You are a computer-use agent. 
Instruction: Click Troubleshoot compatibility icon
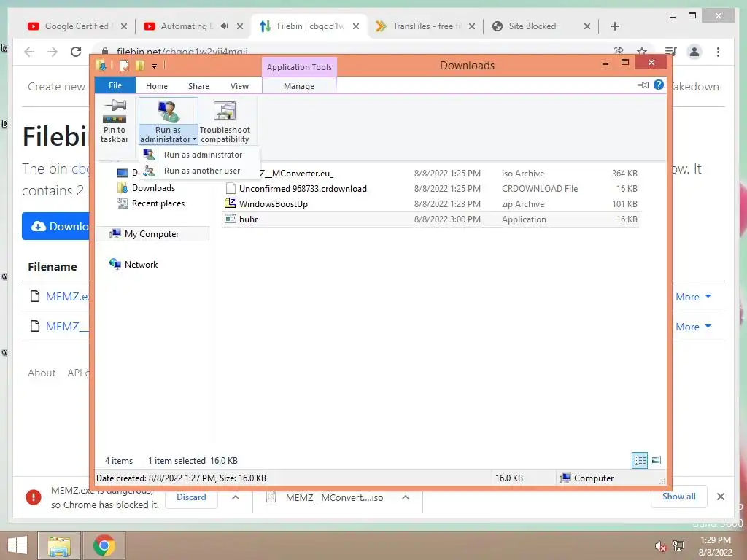[225, 112]
